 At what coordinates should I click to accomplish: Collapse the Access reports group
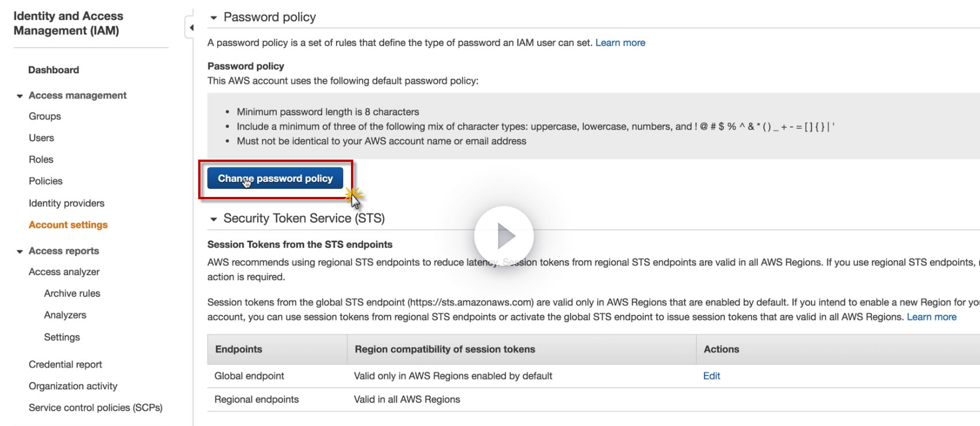(20, 251)
